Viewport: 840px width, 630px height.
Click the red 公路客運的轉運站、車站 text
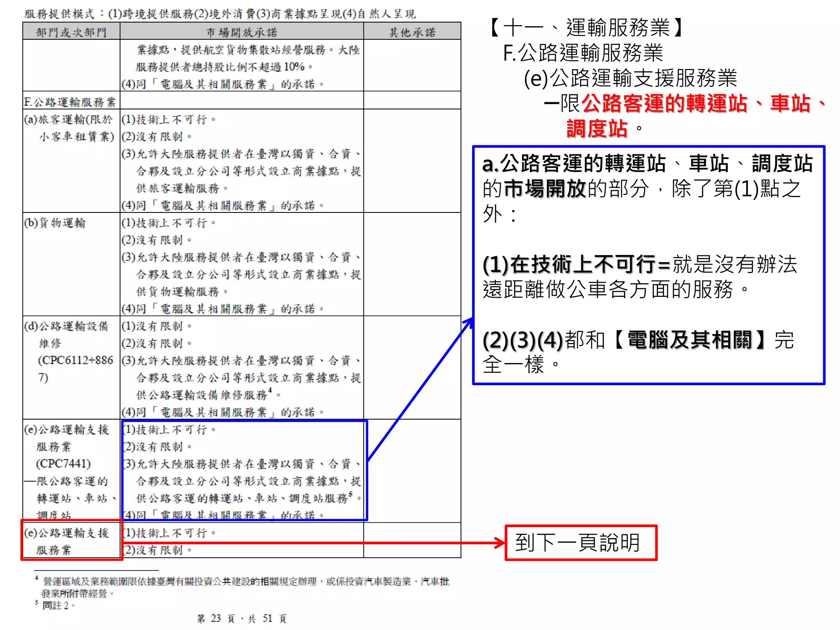point(696,103)
